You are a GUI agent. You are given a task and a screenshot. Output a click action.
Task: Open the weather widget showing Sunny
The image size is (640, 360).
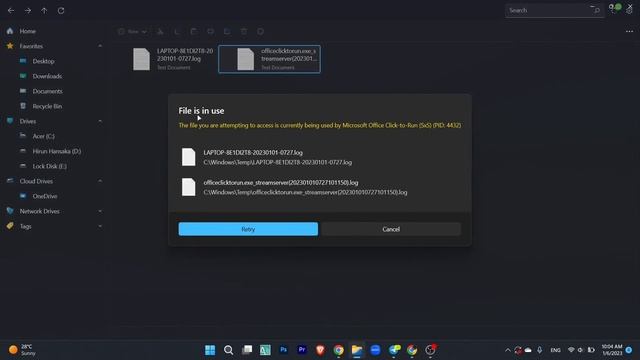tap(22, 350)
